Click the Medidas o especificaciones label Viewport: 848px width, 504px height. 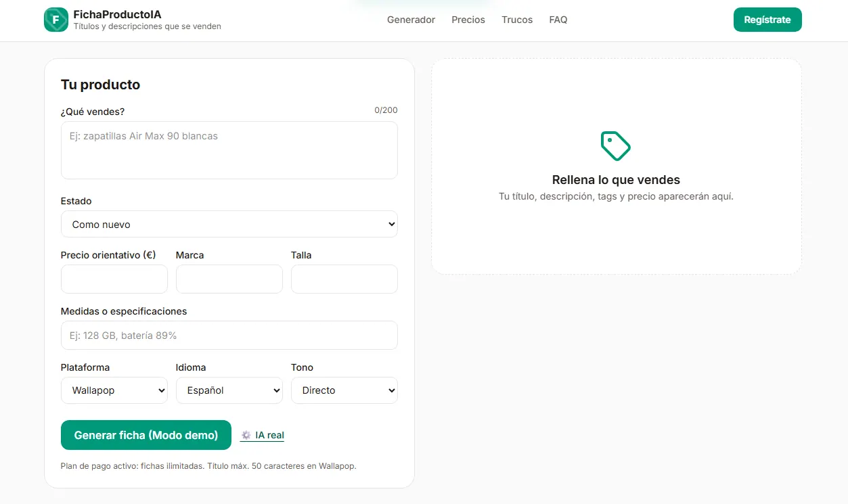point(124,311)
